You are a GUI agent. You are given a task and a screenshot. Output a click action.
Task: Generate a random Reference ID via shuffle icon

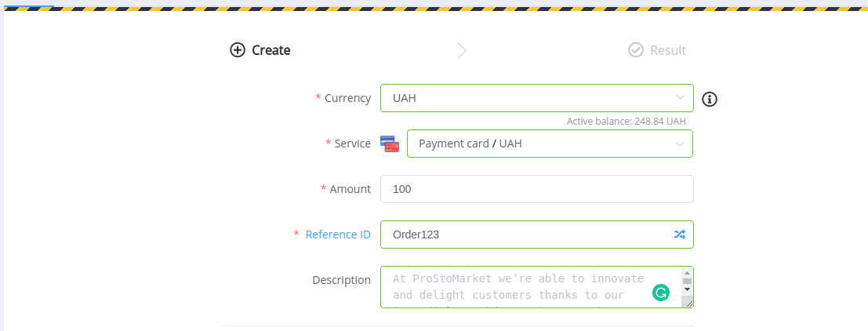pos(679,235)
